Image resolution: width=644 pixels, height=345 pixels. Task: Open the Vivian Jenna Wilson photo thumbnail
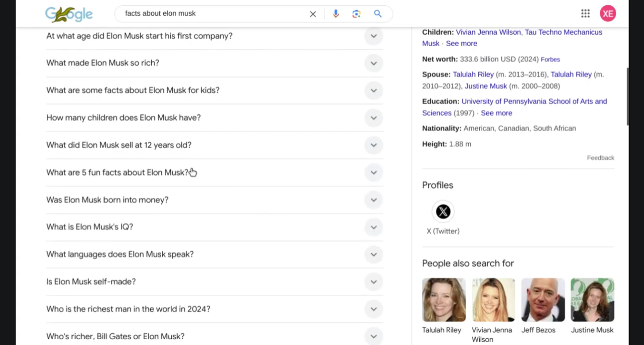(493, 300)
